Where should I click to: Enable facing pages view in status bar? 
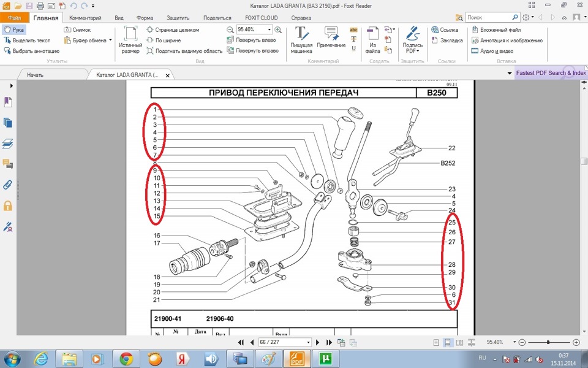point(459,342)
